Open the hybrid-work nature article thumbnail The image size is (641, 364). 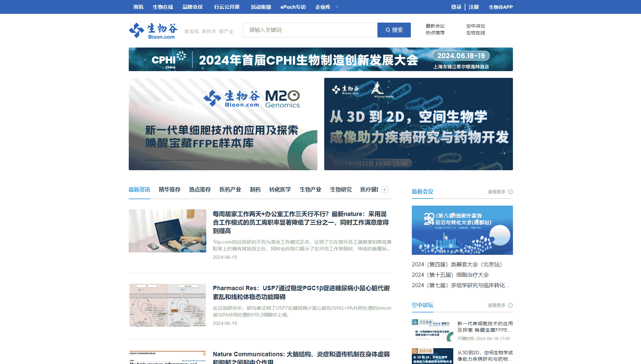[167, 231]
